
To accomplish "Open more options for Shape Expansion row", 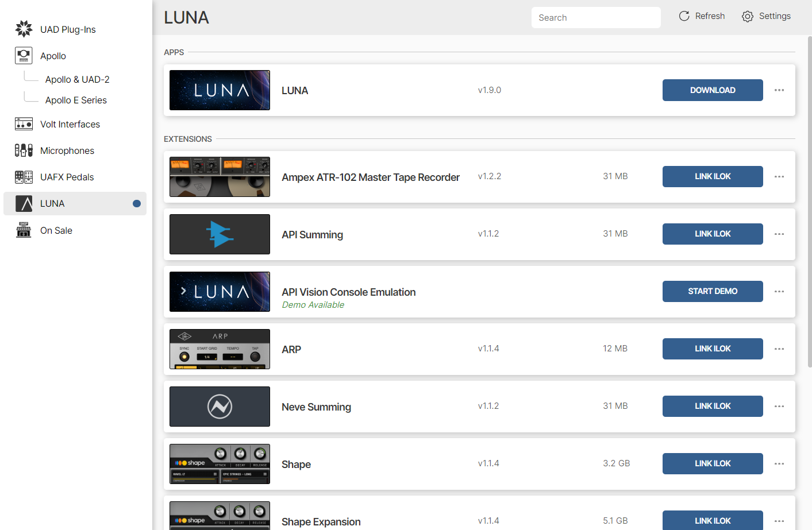I will (x=779, y=521).
